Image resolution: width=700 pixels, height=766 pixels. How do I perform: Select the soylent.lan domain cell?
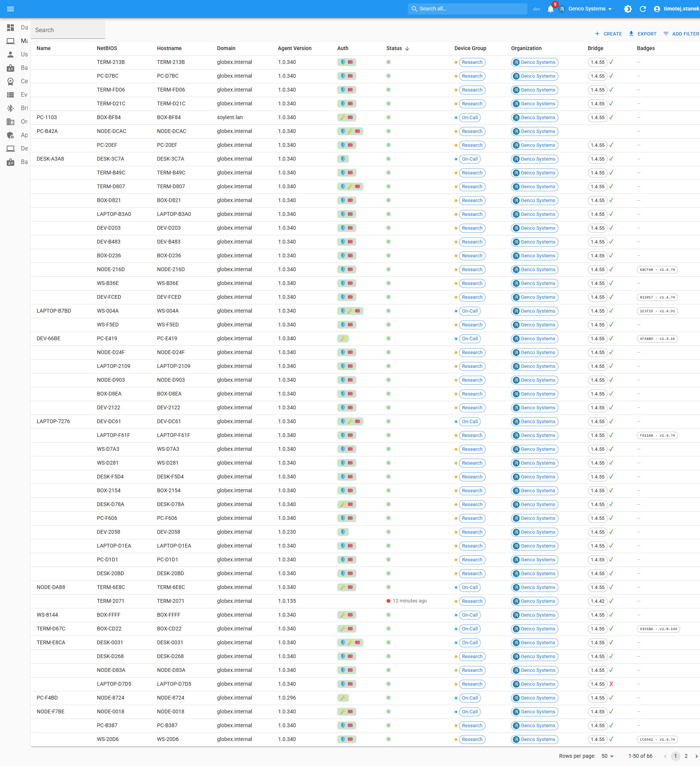click(x=229, y=117)
